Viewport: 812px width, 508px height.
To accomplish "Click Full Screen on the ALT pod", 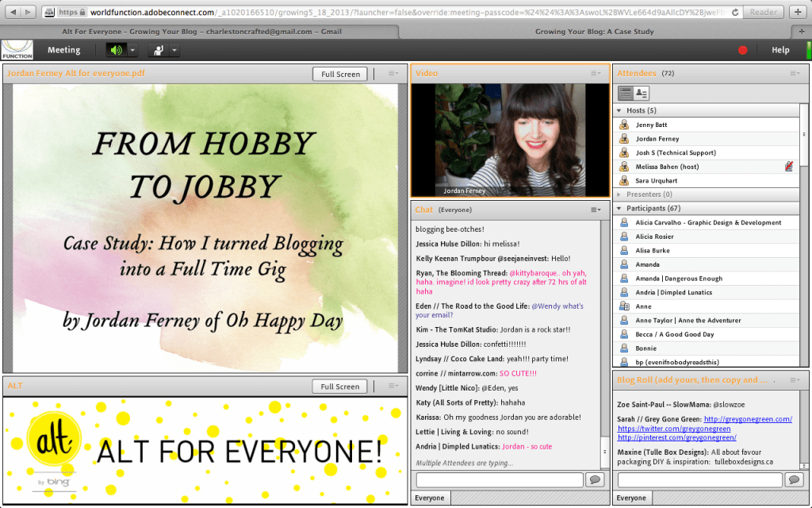I will 339,387.
